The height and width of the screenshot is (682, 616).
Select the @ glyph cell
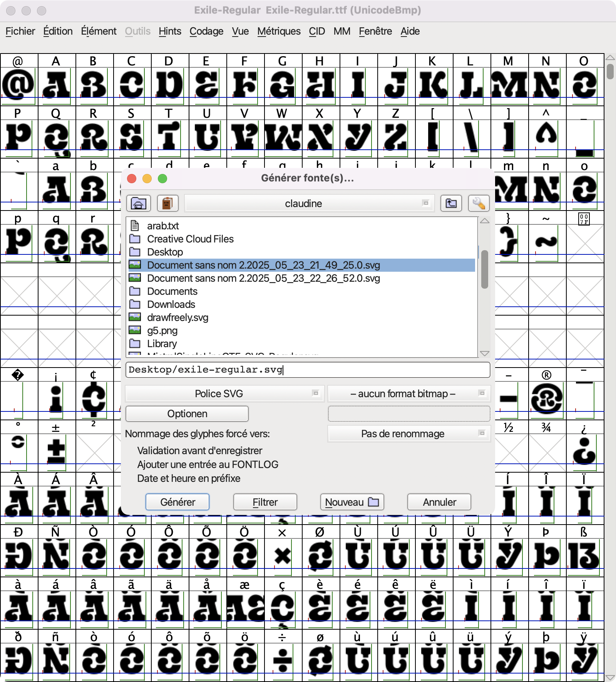coord(19,86)
